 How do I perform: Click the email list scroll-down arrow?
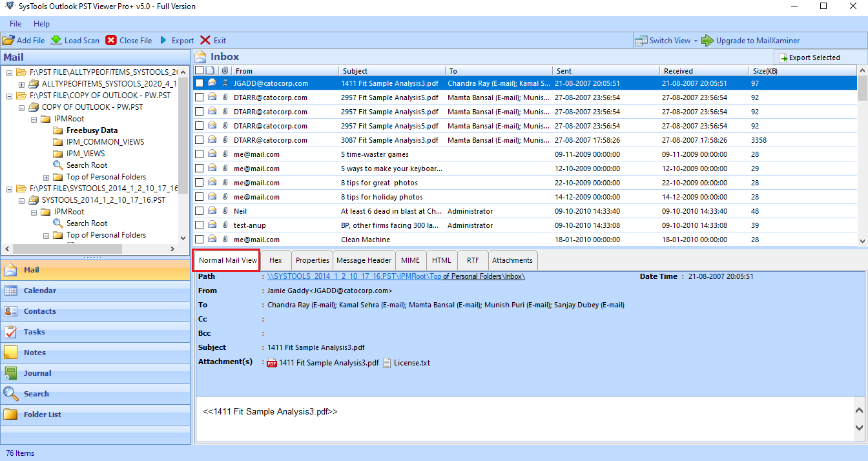[862, 241]
